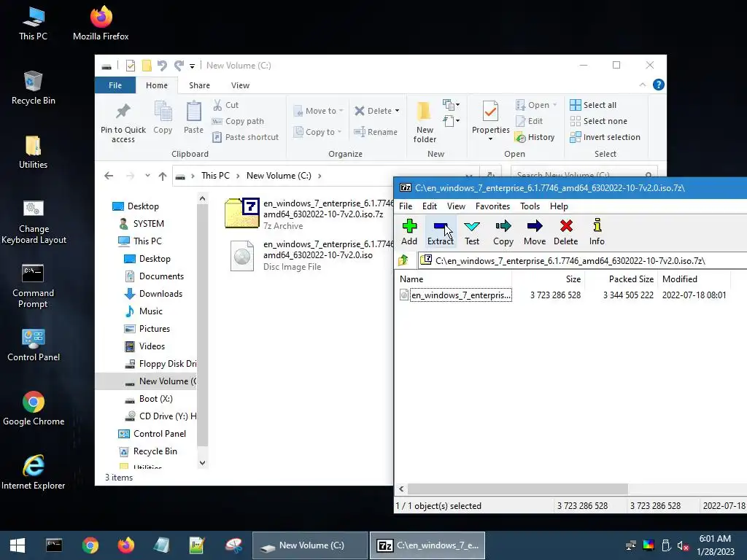Collapse the Explorer ribbon chevron
This screenshot has height=560, width=747.
click(642, 85)
